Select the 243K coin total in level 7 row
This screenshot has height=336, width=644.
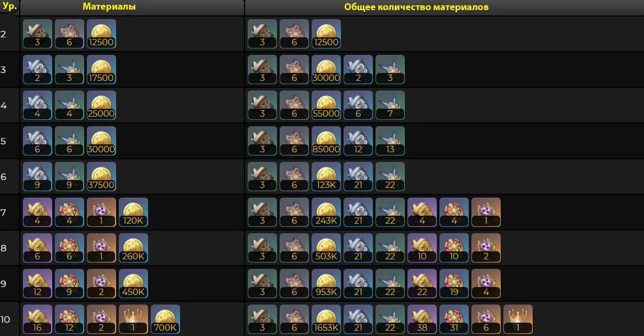tap(326, 212)
